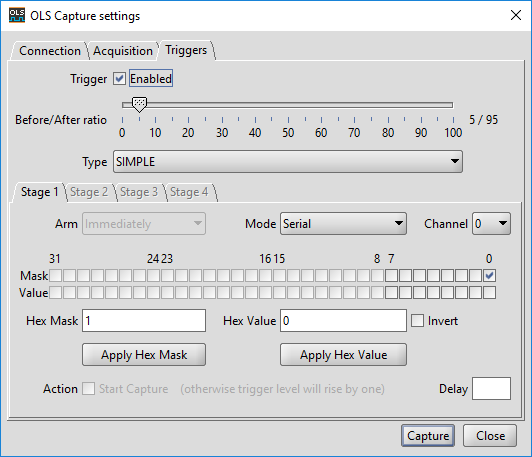Switch to the Acquisition tab

[x=123, y=51]
